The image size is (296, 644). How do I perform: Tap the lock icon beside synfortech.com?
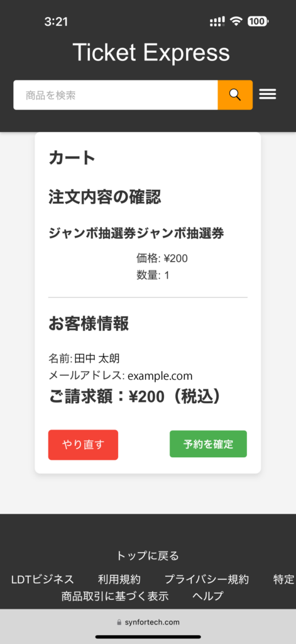[119, 622]
